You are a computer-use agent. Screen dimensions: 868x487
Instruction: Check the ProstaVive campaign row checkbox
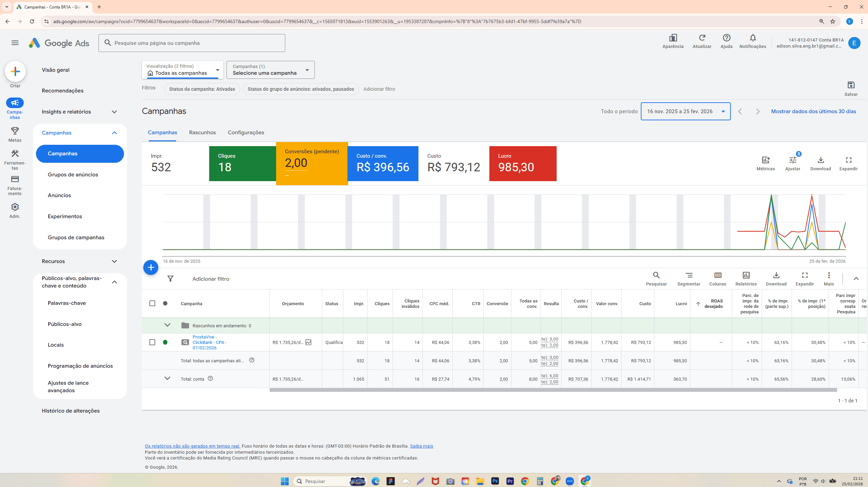click(152, 342)
